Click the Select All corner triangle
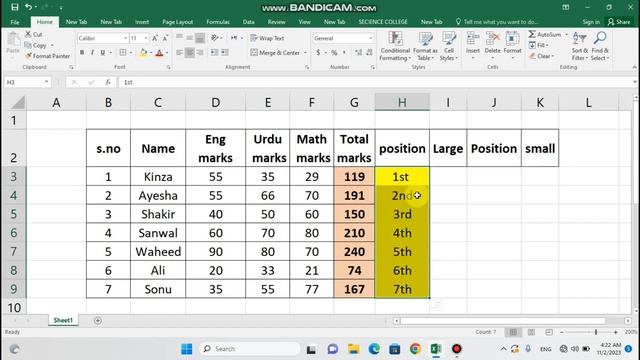The width and height of the screenshot is (640, 360). pos(18,102)
